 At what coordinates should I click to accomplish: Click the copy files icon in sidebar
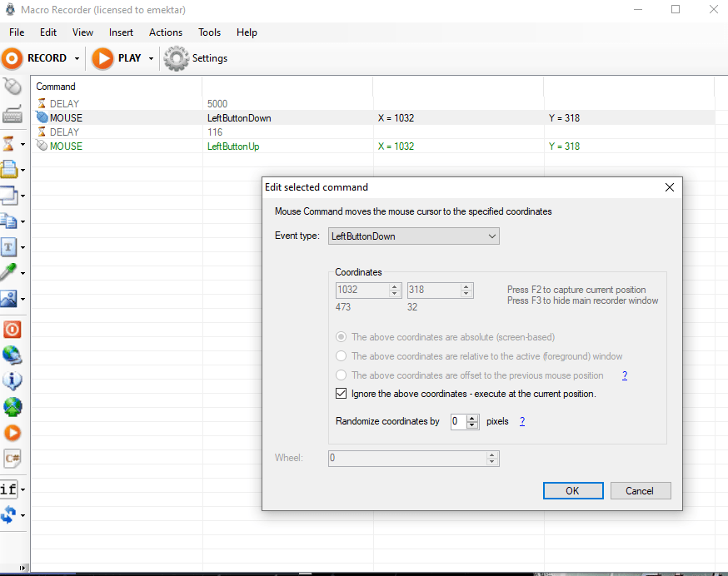pyautogui.click(x=9, y=221)
